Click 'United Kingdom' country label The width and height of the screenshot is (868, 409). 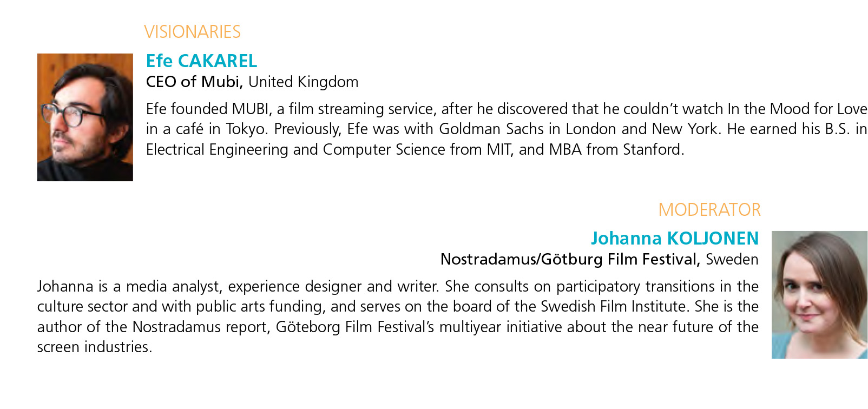pyautogui.click(x=303, y=82)
